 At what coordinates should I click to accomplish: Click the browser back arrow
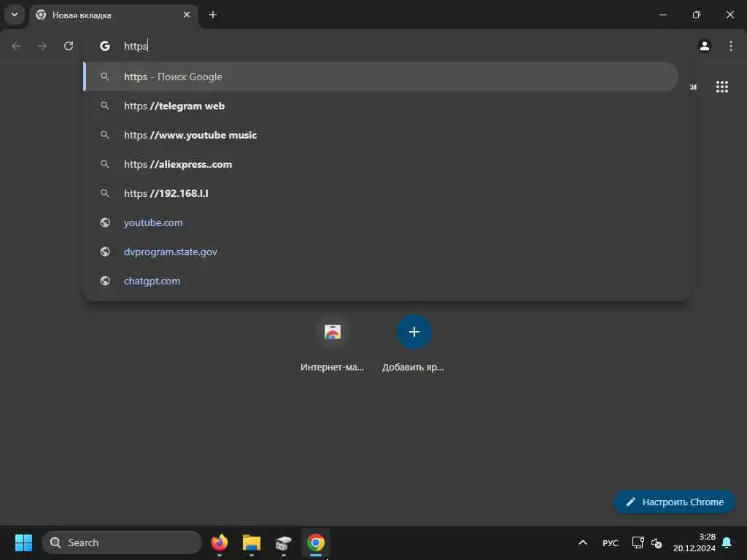click(16, 46)
